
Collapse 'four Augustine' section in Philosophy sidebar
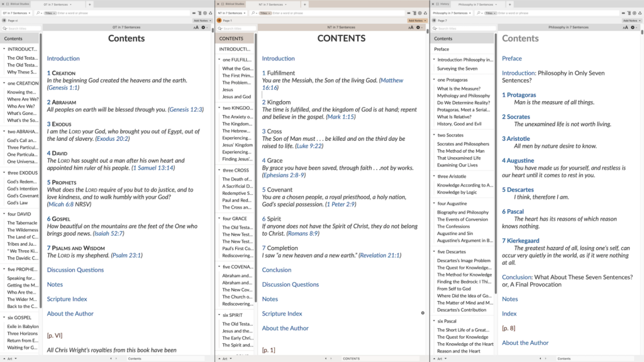click(x=434, y=204)
